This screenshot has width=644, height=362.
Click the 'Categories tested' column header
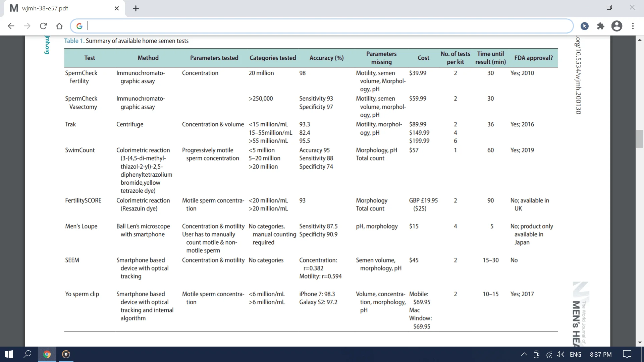point(273,58)
